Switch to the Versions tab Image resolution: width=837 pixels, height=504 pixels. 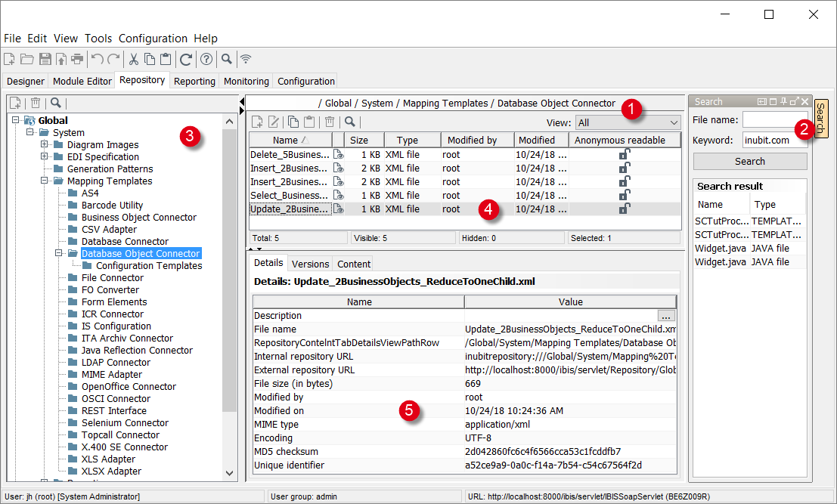(x=310, y=264)
